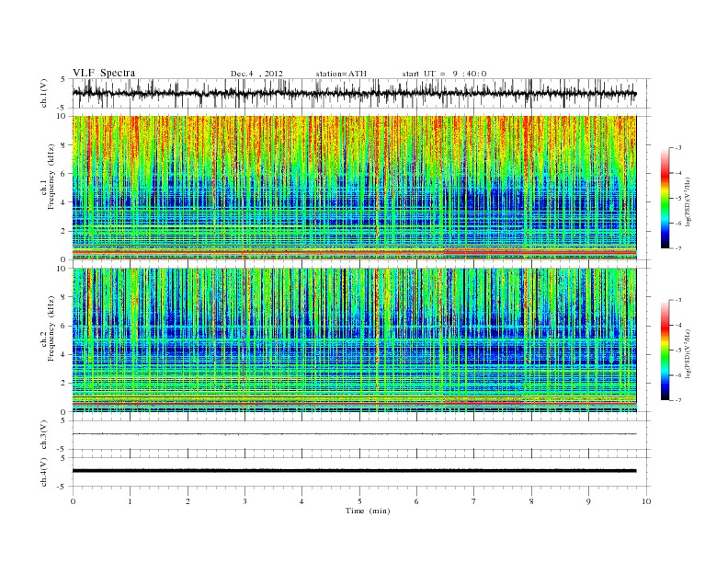Click the thick ch.4 voltage trace band
This screenshot has height=563, width=728.
pos(355,471)
